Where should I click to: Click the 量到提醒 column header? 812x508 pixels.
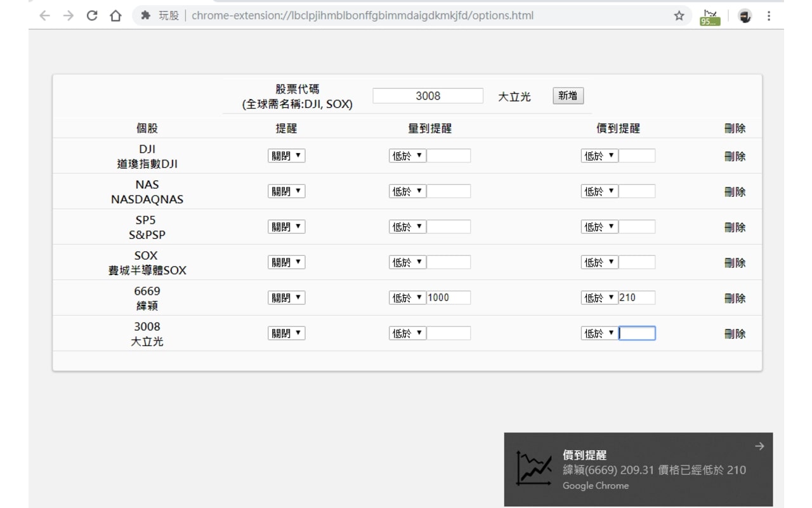pyautogui.click(x=430, y=128)
